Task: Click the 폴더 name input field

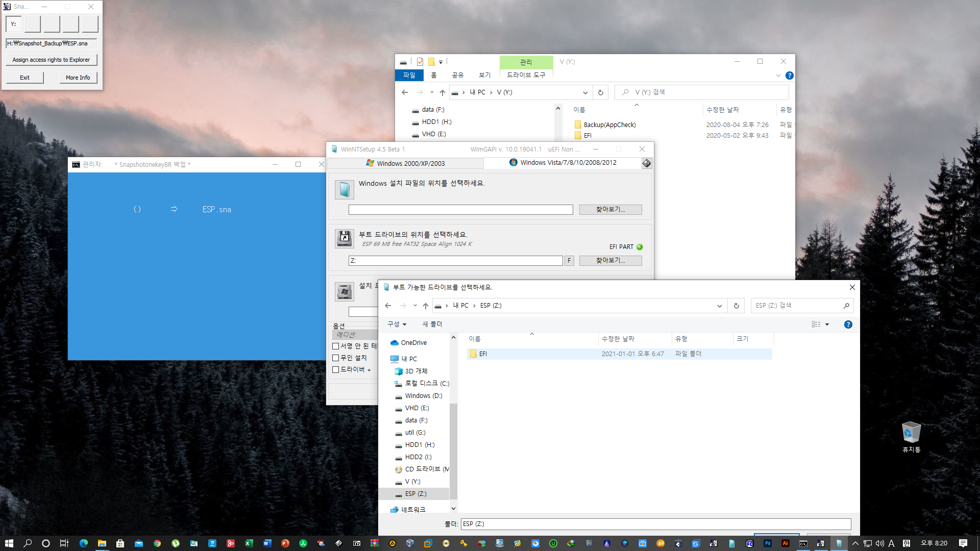Action: pos(656,524)
